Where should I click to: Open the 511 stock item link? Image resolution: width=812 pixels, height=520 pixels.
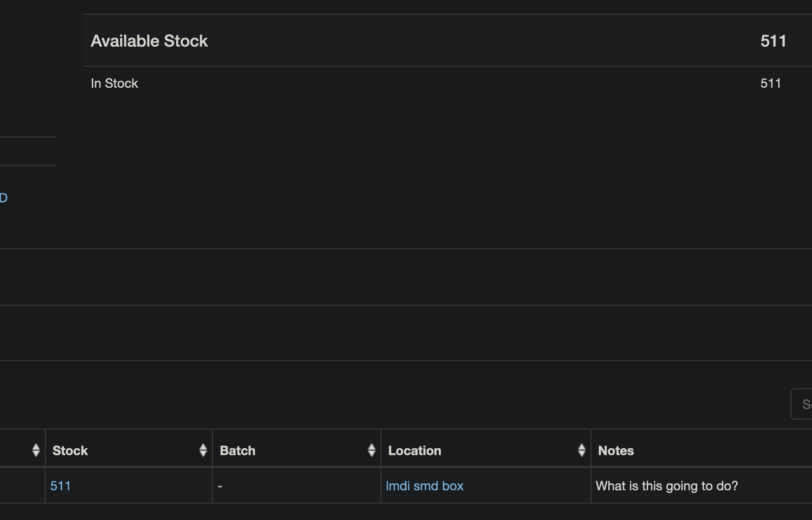coord(60,486)
